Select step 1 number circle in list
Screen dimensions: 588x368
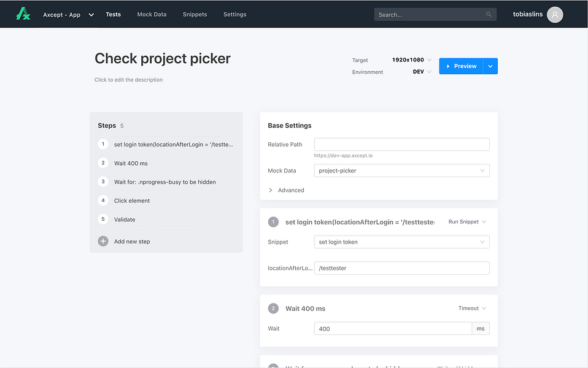103,144
